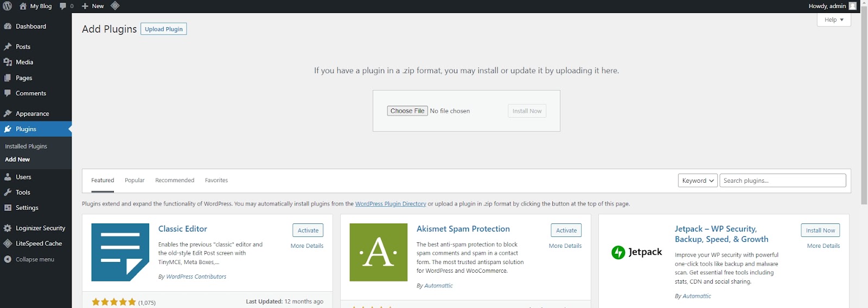The image size is (868, 308).
Task: Click the 'No file chosen' text
Action: point(450,111)
